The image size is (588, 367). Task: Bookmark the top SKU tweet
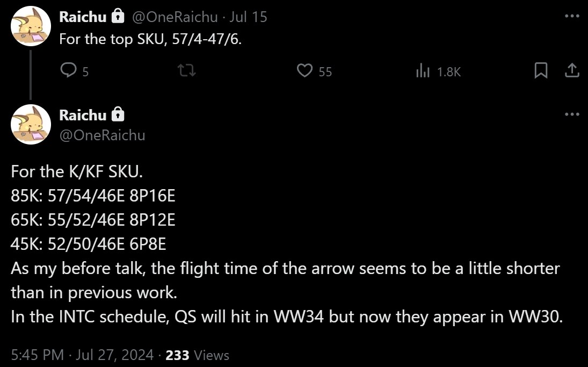point(541,70)
